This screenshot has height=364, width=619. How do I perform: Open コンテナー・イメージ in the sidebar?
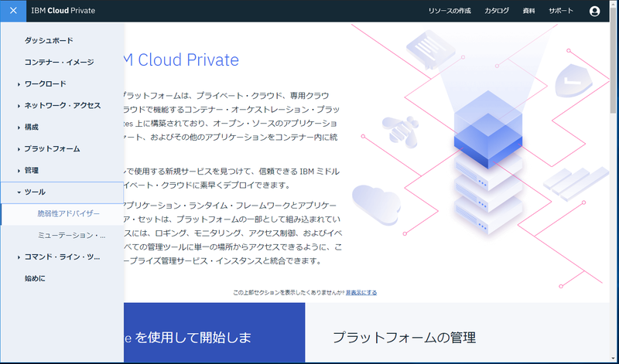[60, 62]
